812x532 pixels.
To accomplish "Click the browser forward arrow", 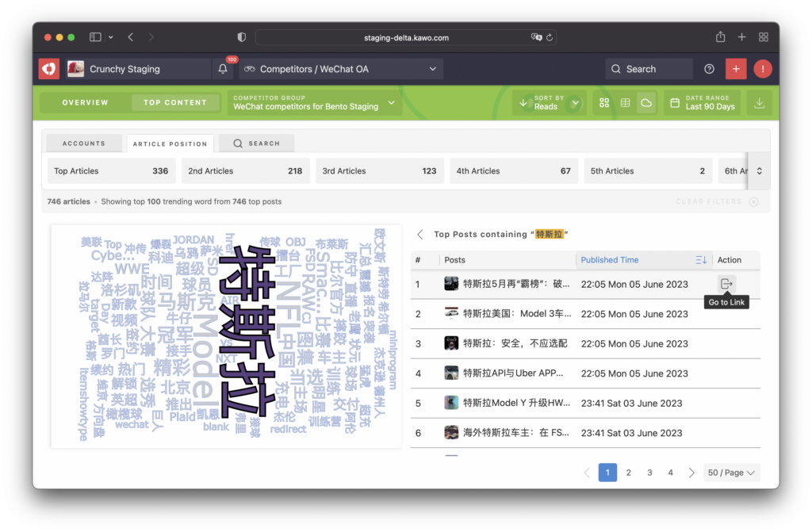I will 151,36.
